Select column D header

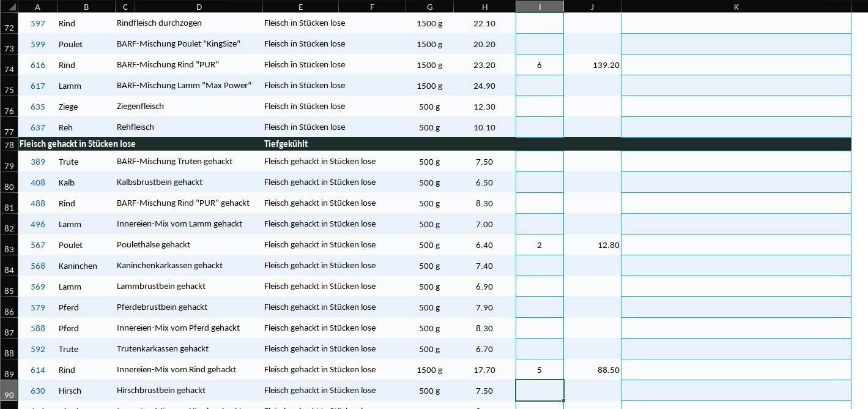(199, 7)
